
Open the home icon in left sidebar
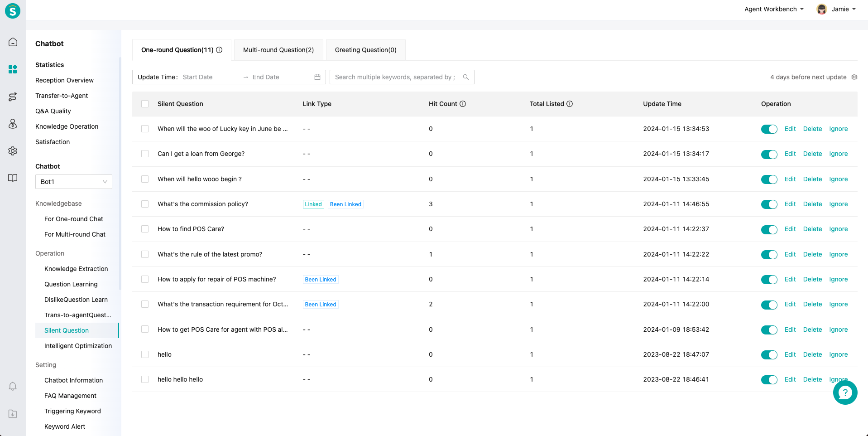point(13,42)
